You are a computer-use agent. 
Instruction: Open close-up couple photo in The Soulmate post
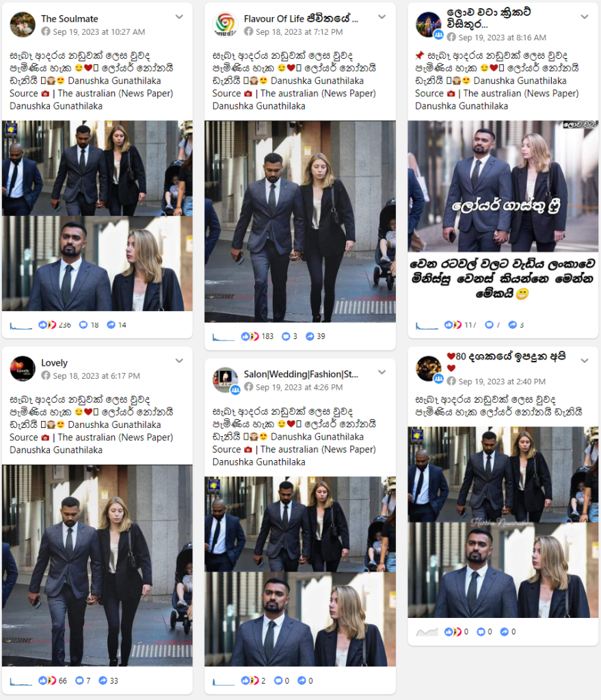(97, 264)
